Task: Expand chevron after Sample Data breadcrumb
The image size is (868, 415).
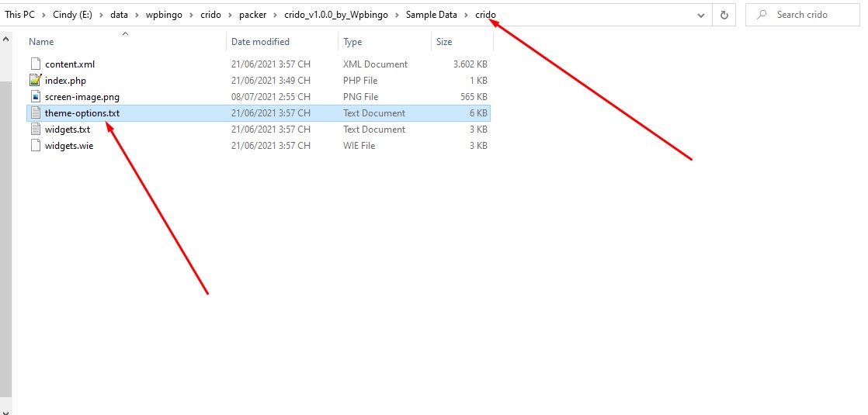Action: click(x=466, y=15)
